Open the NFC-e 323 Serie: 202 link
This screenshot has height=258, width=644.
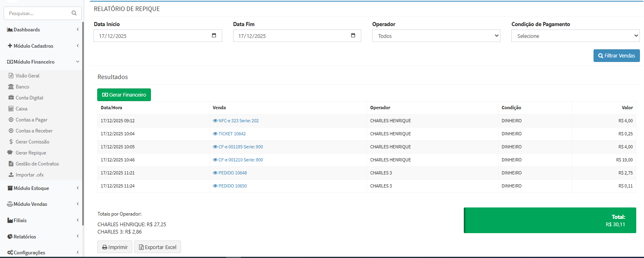(238, 121)
